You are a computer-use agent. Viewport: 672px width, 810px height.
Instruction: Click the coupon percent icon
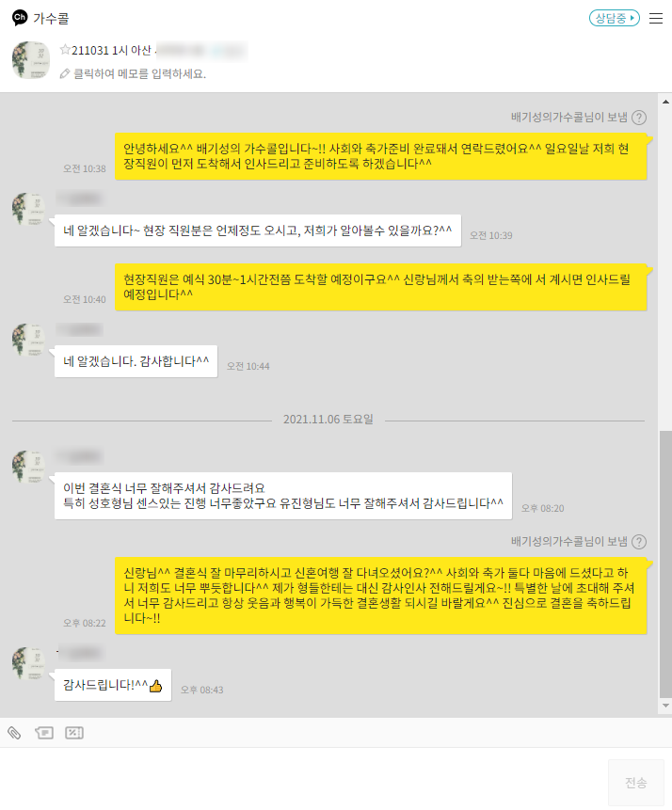coord(74,733)
